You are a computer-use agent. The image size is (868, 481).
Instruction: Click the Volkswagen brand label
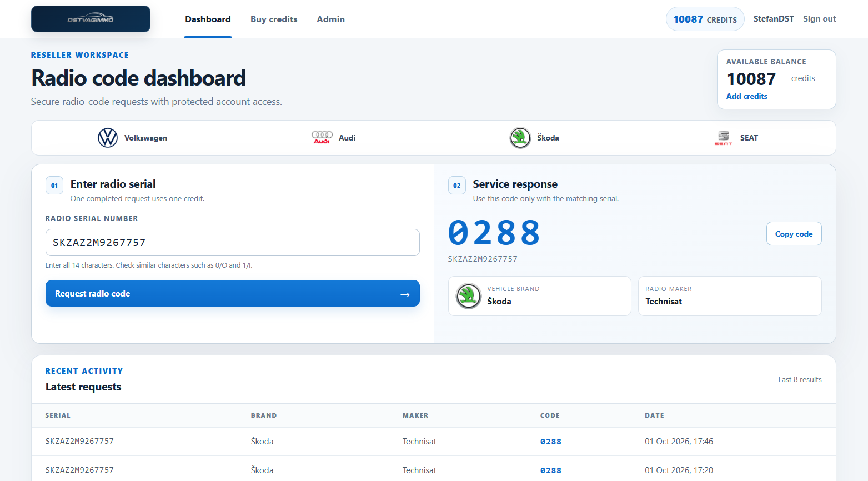pyautogui.click(x=145, y=138)
